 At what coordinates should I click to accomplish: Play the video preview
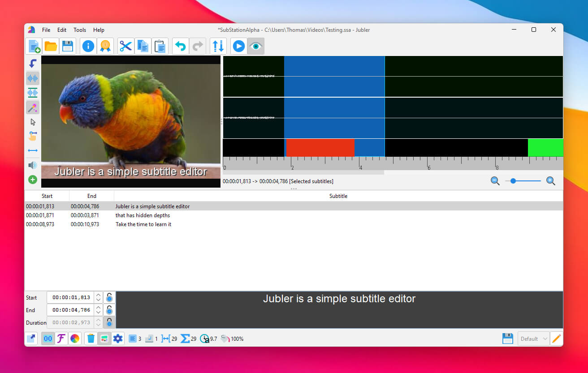[x=239, y=46]
